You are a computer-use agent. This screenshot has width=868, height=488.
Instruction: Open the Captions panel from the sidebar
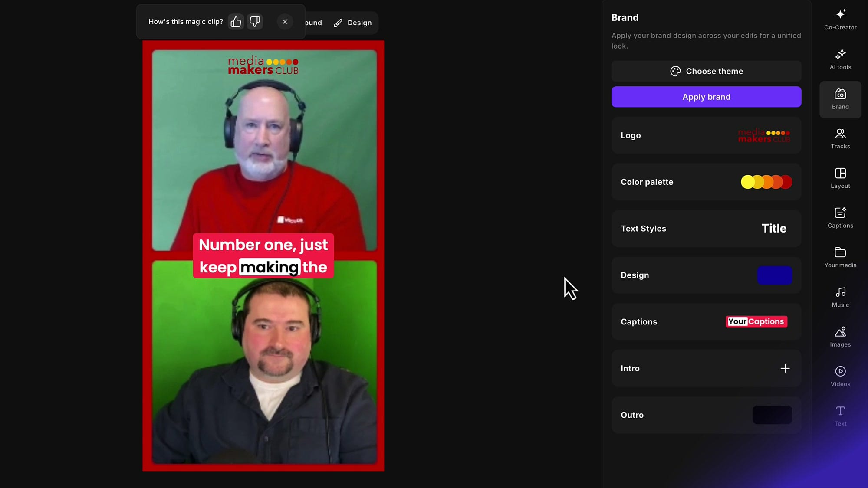tap(840, 217)
